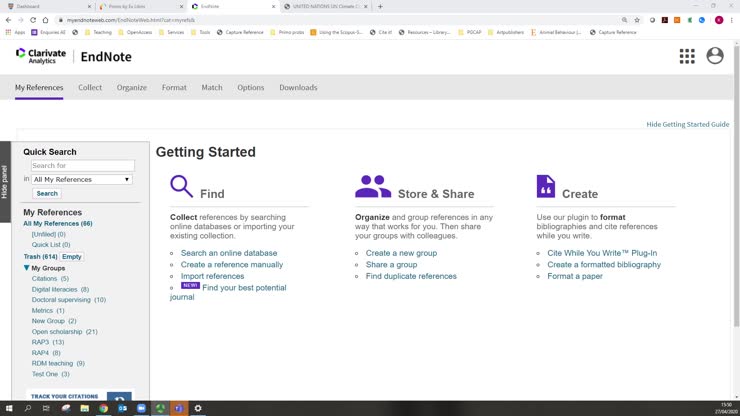Click the Clarivate Analytics logo

pyautogui.click(x=41, y=56)
